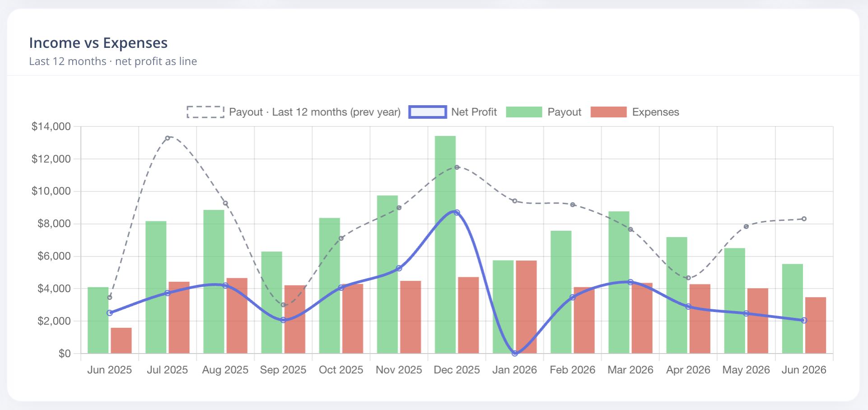The width and height of the screenshot is (868, 410).
Task: Select the Aug 2025 red Expenses bar
Action: pos(237,316)
